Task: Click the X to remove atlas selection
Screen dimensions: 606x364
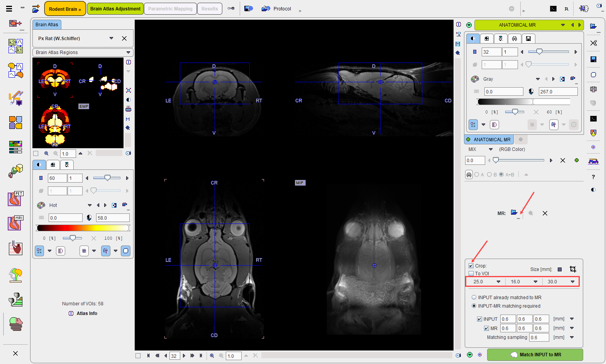Action: click(x=124, y=38)
